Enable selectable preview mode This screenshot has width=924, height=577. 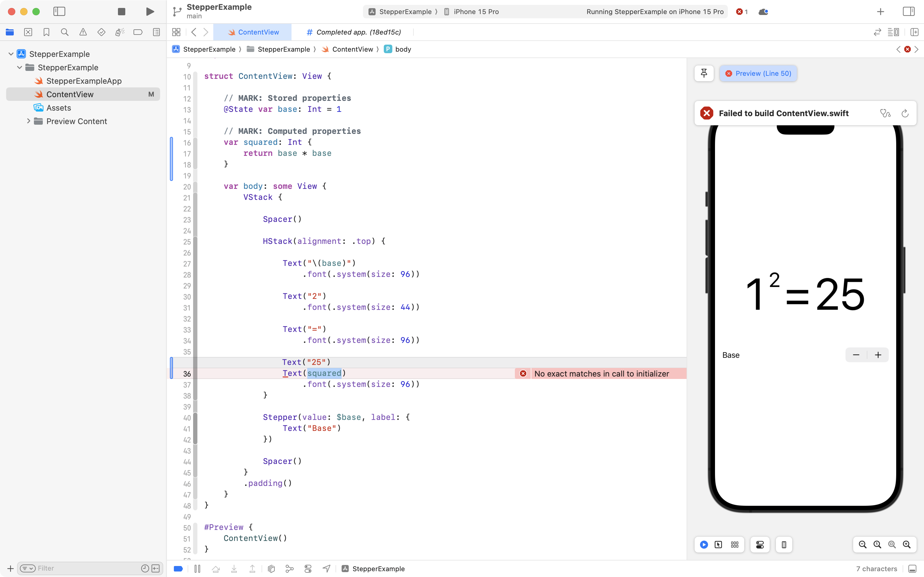point(719,545)
